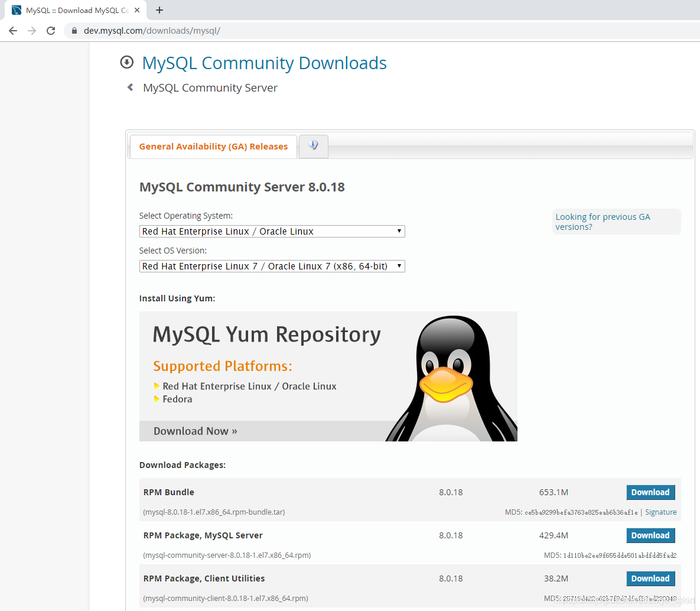This screenshot has height=611, width=700.
Task: Close the MySQL Download tab
Action: 137,10
